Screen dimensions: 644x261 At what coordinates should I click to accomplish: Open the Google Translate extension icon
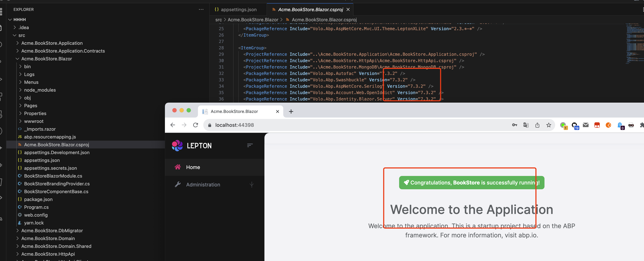click(x=526, y=125)
